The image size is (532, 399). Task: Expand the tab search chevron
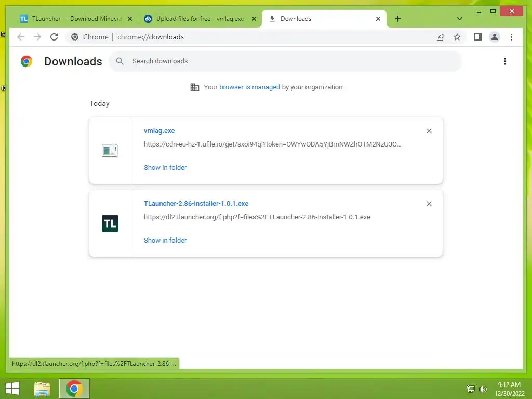(459, 19)
